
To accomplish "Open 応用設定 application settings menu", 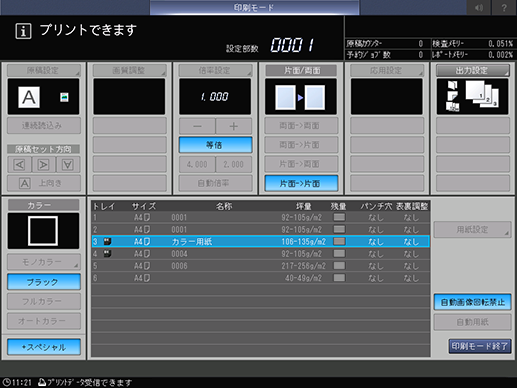I will [x=387, y=70].
